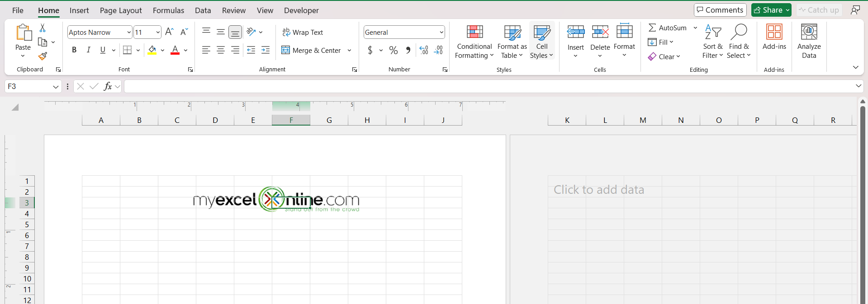Click the Copy icon in Clipboard

(43, 42)
